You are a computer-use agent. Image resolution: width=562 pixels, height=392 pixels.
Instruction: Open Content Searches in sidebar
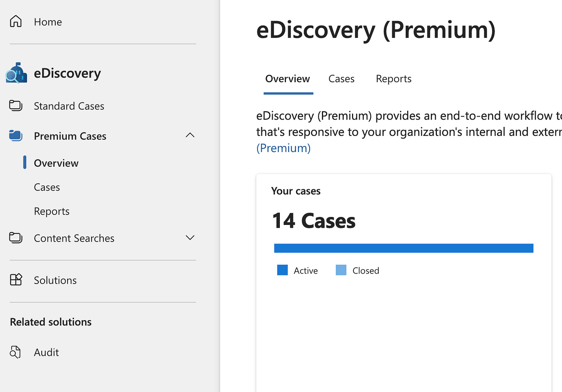[x=74, y=238]
